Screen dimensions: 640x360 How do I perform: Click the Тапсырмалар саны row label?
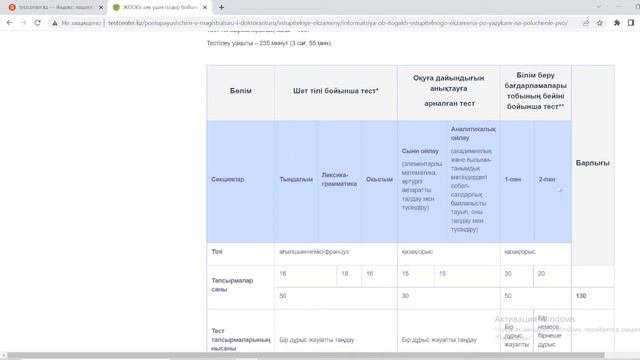(232, 285)
